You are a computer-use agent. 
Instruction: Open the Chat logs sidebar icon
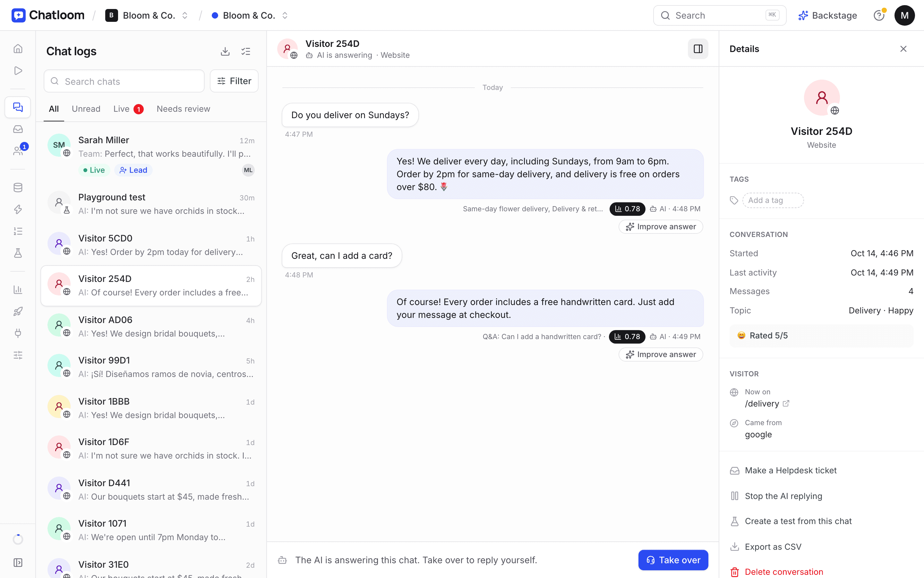pyautogui.click(x=18, y=107)
